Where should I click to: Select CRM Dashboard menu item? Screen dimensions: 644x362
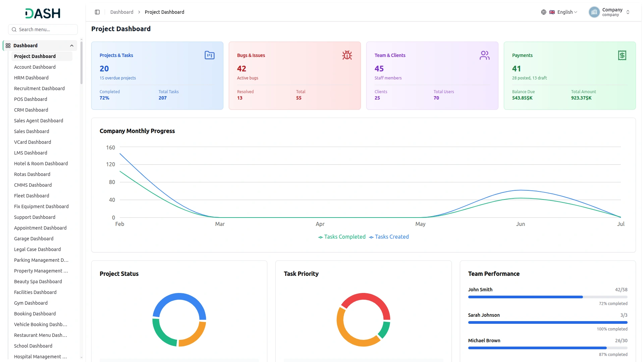(31, 110)
